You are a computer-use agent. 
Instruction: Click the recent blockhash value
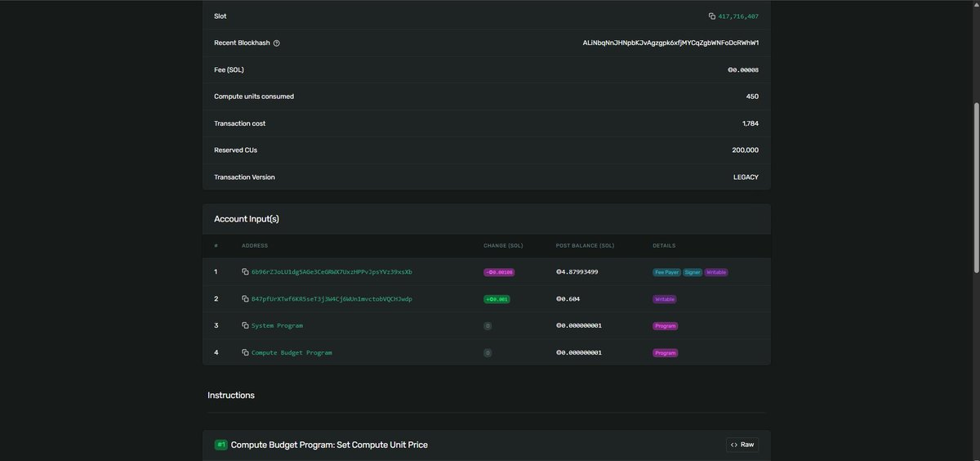(x=670, y=43)
